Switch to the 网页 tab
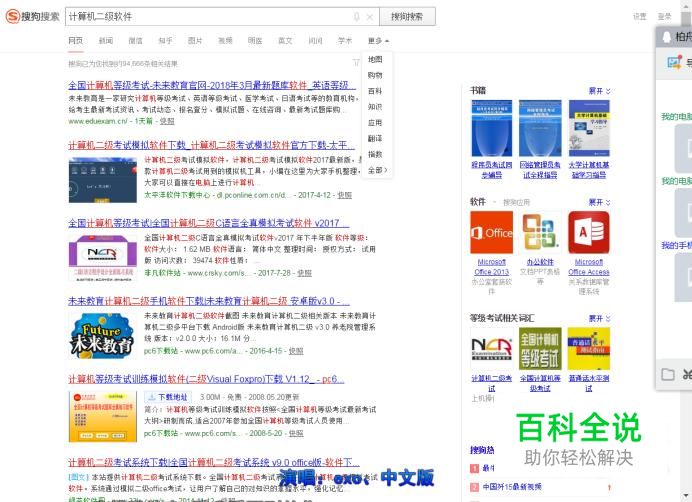The image size is (692, 502). click(75, 41)
